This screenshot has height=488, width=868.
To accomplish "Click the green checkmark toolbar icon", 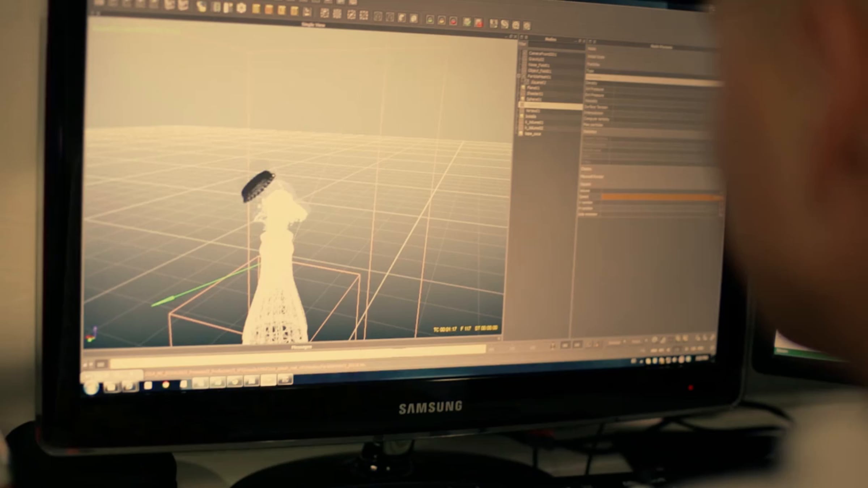I will (x=467, y=22).
